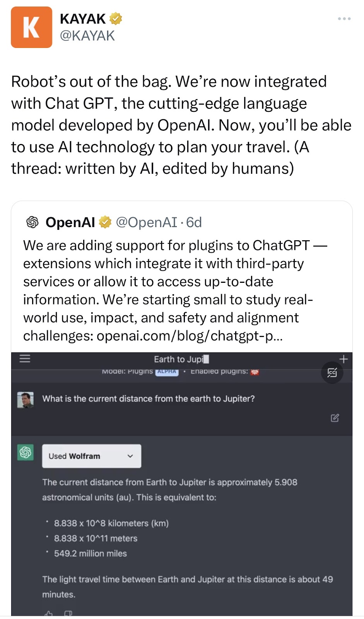
Task: Click the OpenAI logo in quoted tweet
Action: click(32, 222)
